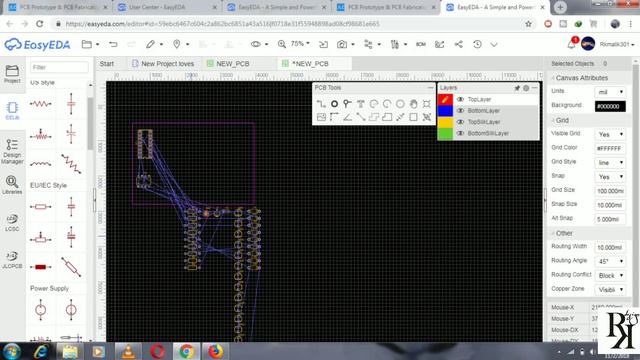Select the Via tool in PCB Tools
640x360 pixels.
[x=347, y=104]
